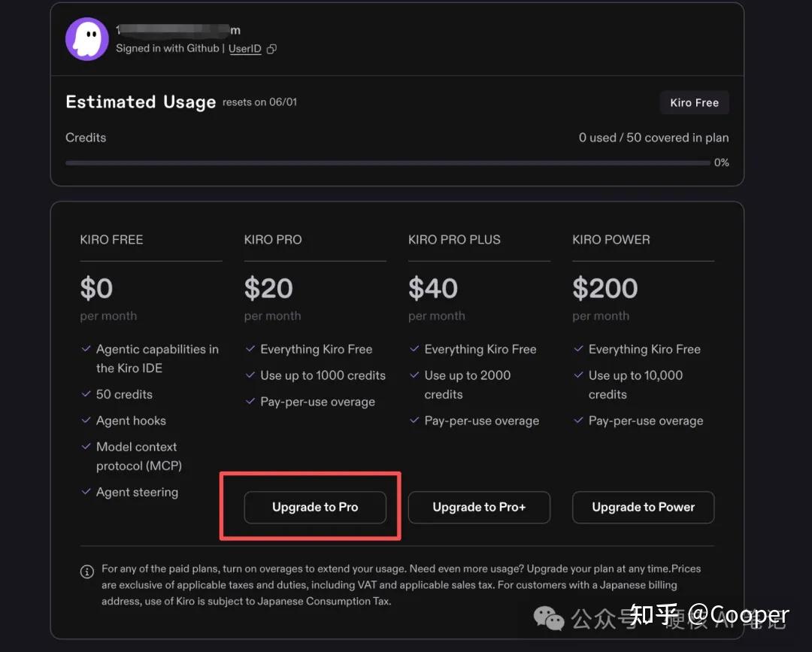
Task: Click the checkmark beside Agent hooks
Action: point(86,420)
